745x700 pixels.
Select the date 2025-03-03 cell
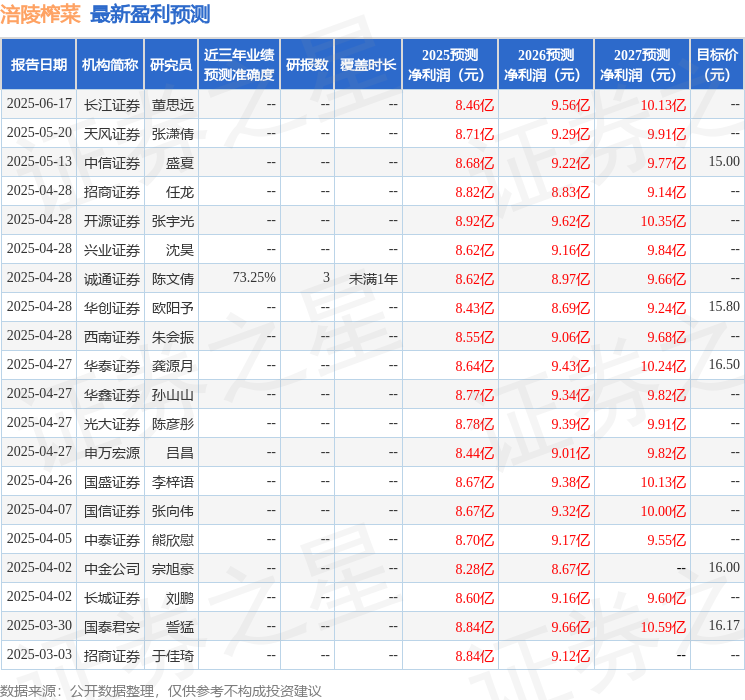tap(39, 654)
